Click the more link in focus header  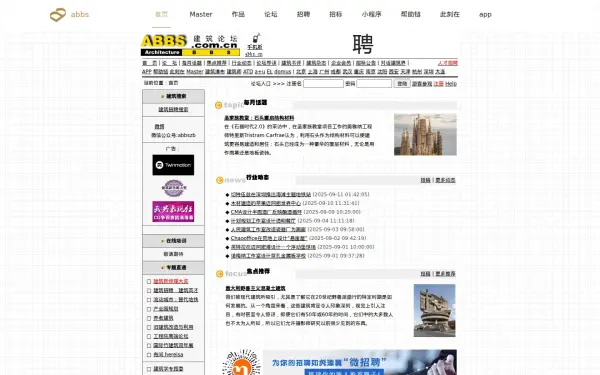pyautogui.click(x=445, y=274)
